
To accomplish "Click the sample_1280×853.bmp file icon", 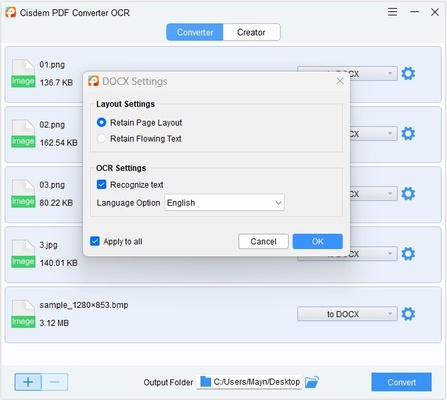I will 23,314.
